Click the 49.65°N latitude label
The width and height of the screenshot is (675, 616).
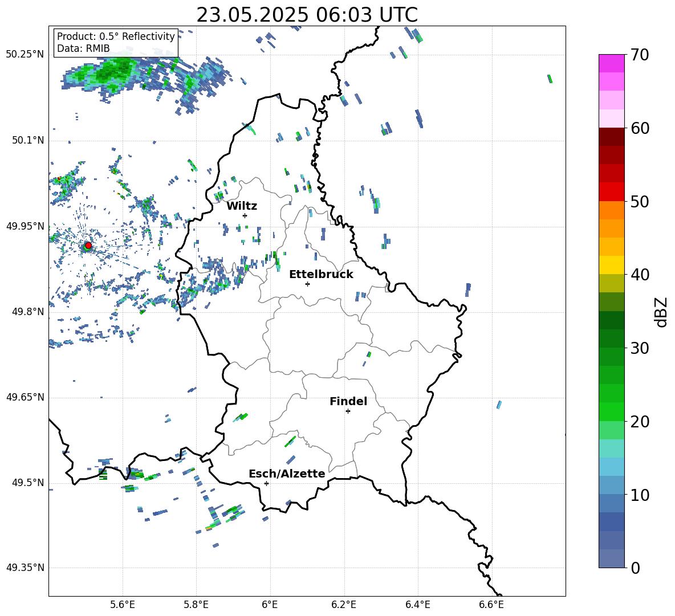pyautogui.click(x=25, y=397)
